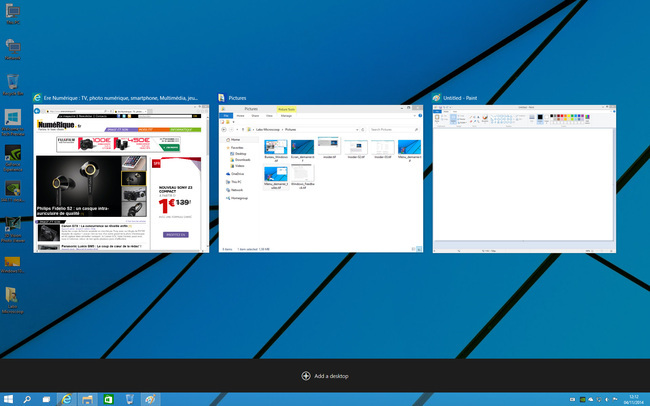
Task: Toggle Task View from the taskbar
Action: tap(46, 399)
